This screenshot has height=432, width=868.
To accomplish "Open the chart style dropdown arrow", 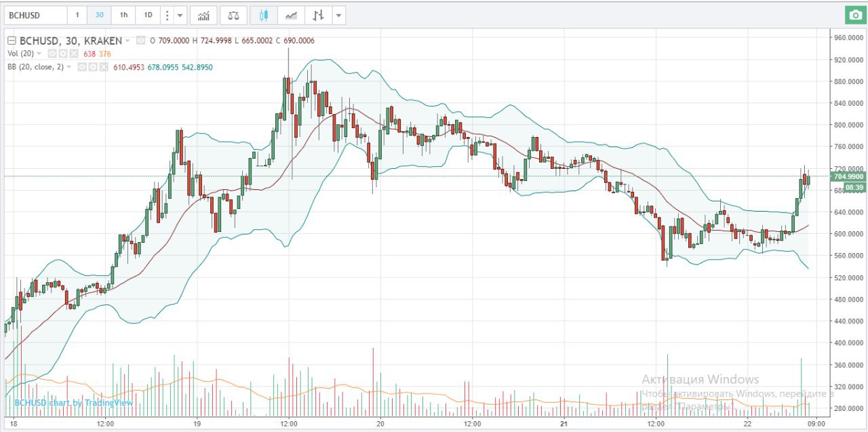I will tap(338, 15).
